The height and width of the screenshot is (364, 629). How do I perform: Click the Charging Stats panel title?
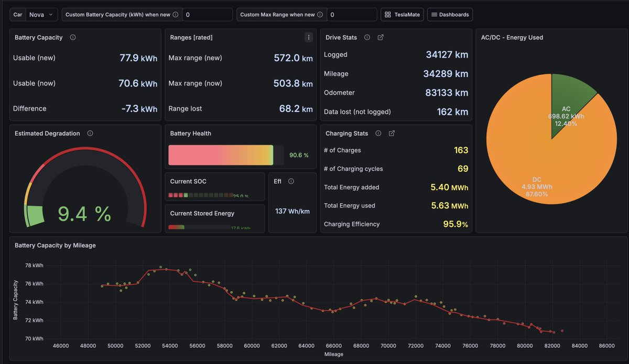pyautogui.click(x=347, y=134)
